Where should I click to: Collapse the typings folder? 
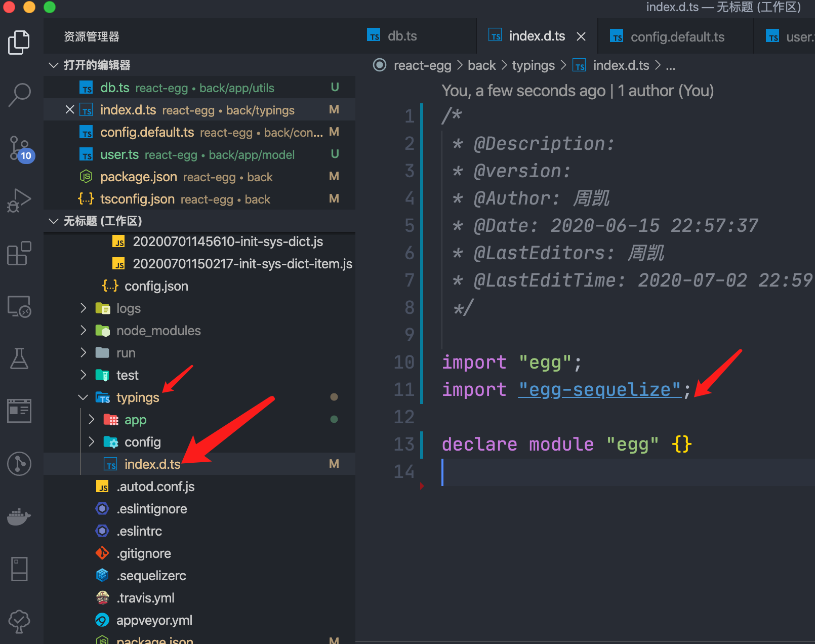click(83, 397)
